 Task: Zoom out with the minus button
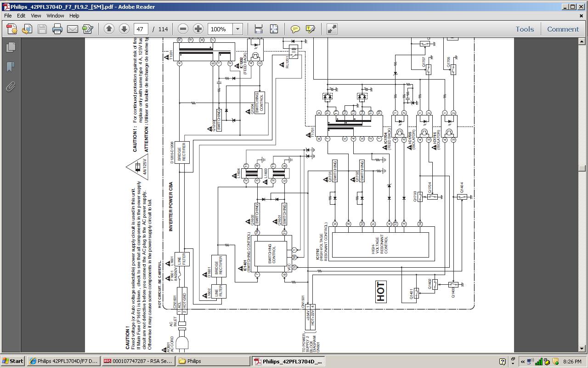(183, 29)
